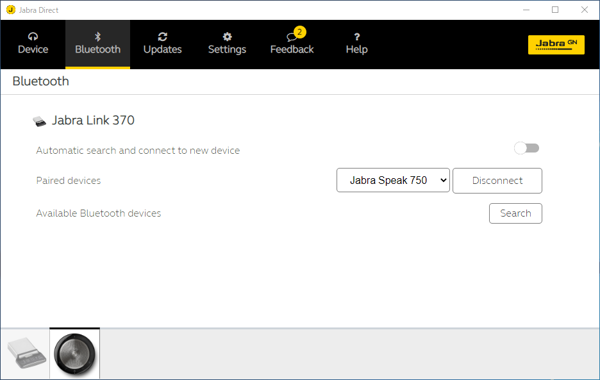Open the paired devices dropdown
Screen dimensions: 600x380
tap(393, 180)
